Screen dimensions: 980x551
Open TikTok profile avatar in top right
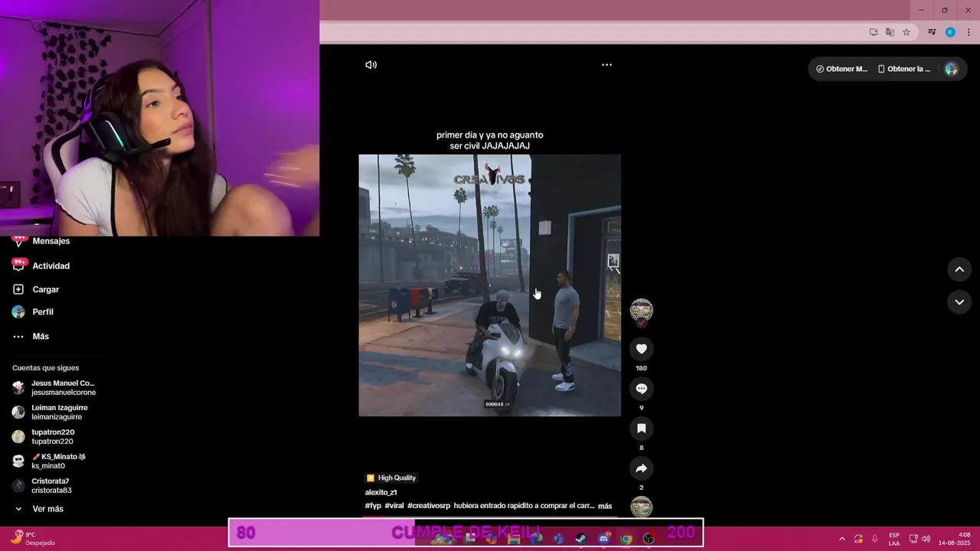(x=951, y=69)
